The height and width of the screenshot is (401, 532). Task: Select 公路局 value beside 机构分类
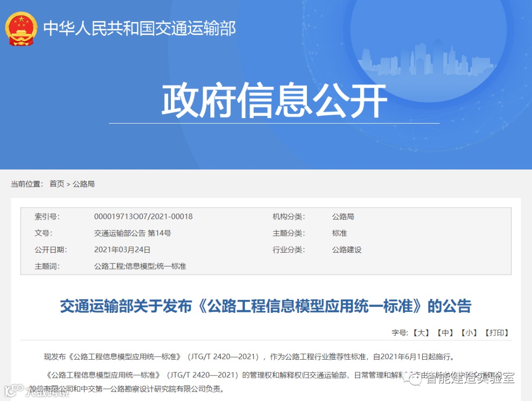coord(343,216)
